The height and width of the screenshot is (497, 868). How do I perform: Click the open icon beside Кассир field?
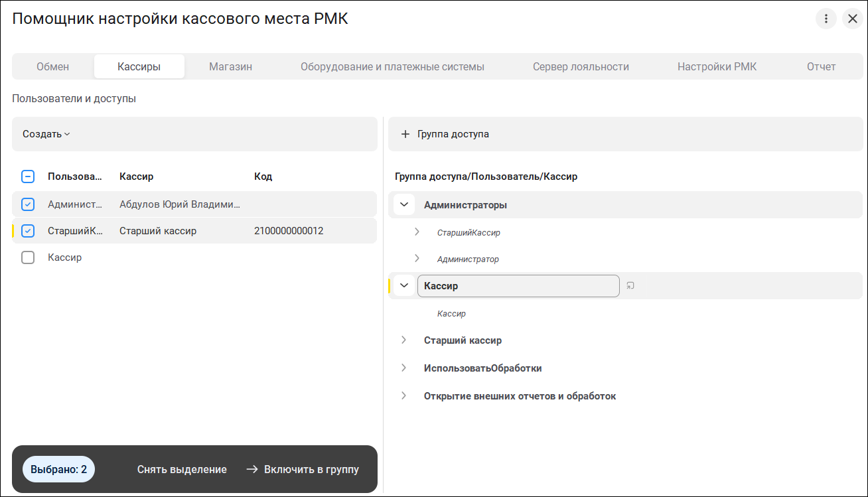[630, 286]
